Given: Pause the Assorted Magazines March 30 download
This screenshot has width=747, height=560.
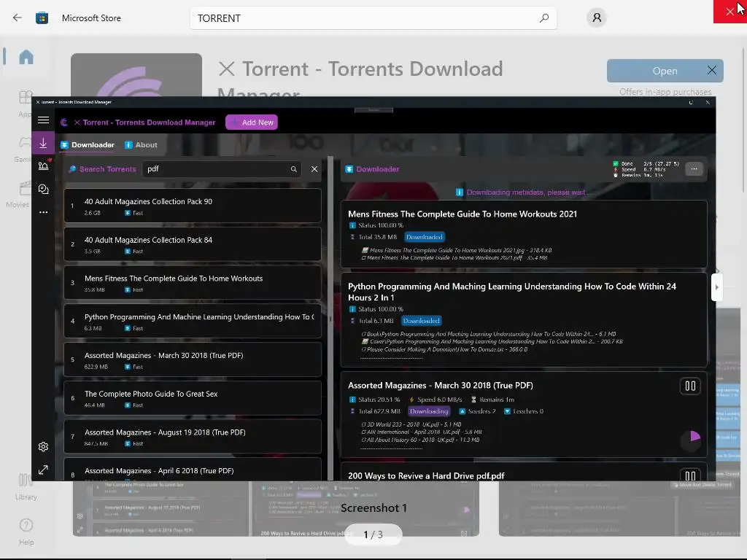Looking at the screenshot, I should tap(690, 386).
